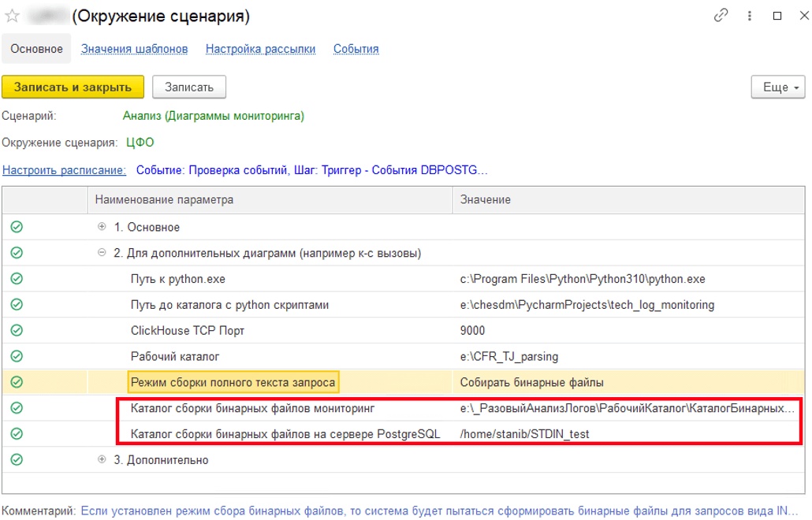Go to the 'События' tab
Image resolution: width=812 pixels, height=520 pixels.
click(356, 49)
